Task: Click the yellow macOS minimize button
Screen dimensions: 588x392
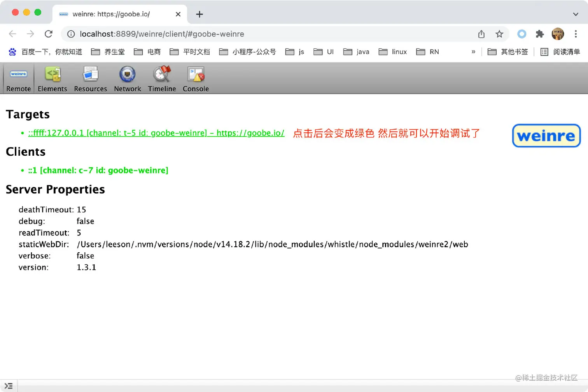Action: tap(26, 12)
